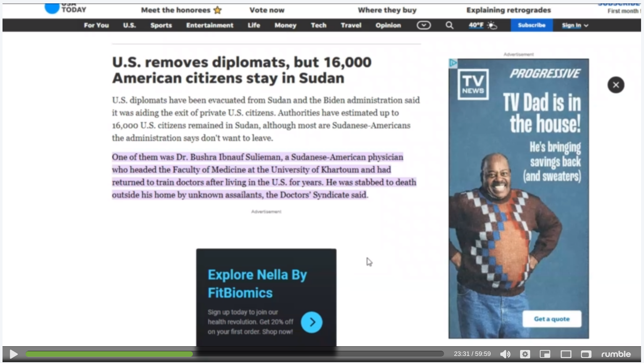644x363 pixels.
Task: Click the Vote now link
Action: click(x=267, y=10)
